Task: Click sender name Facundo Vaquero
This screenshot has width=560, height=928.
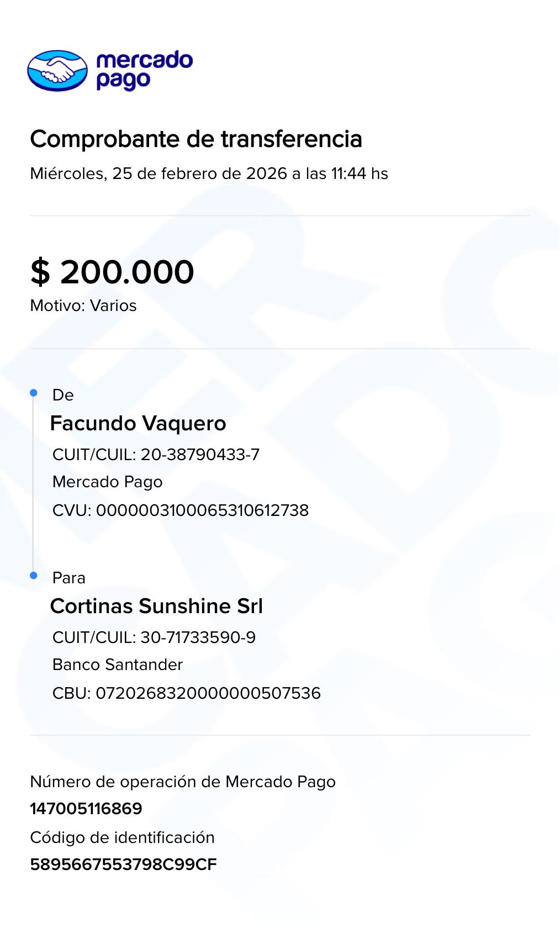Action: tap(138, 424)
